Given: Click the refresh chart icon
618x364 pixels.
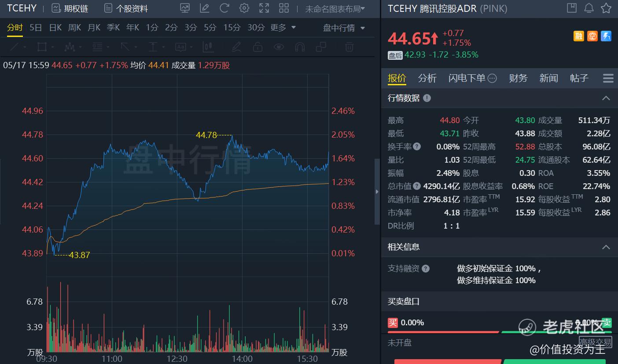Looking at the screenshot, I should (x=224, y=8).
